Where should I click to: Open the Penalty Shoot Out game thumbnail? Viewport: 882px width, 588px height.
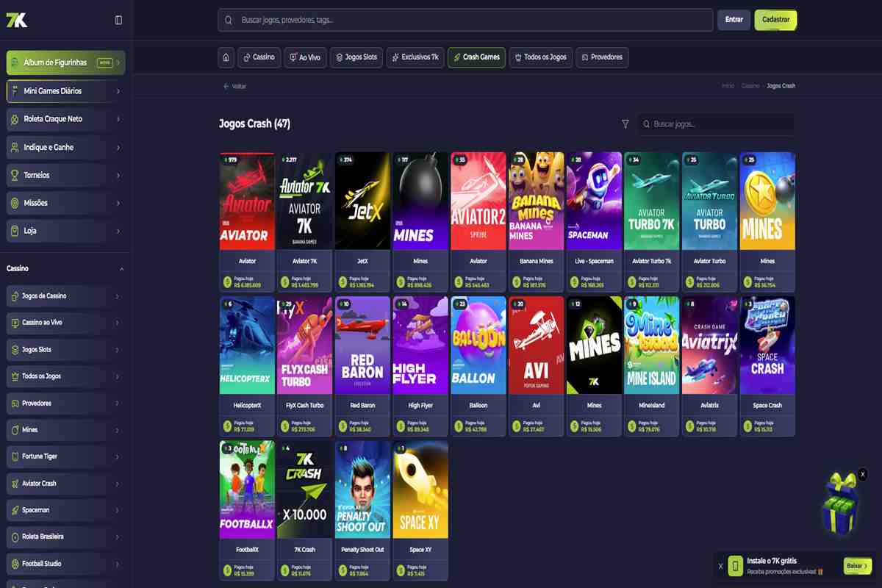[362, 490]
